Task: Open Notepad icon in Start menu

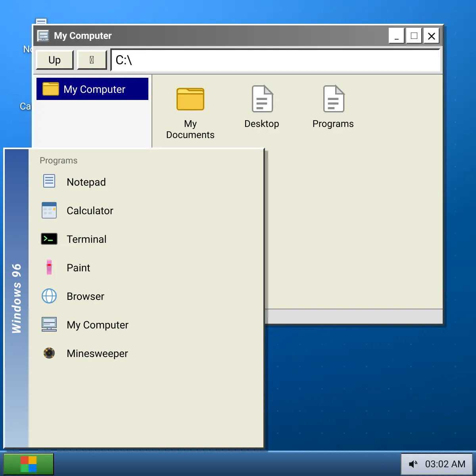Action: click(x=49, y=182)
